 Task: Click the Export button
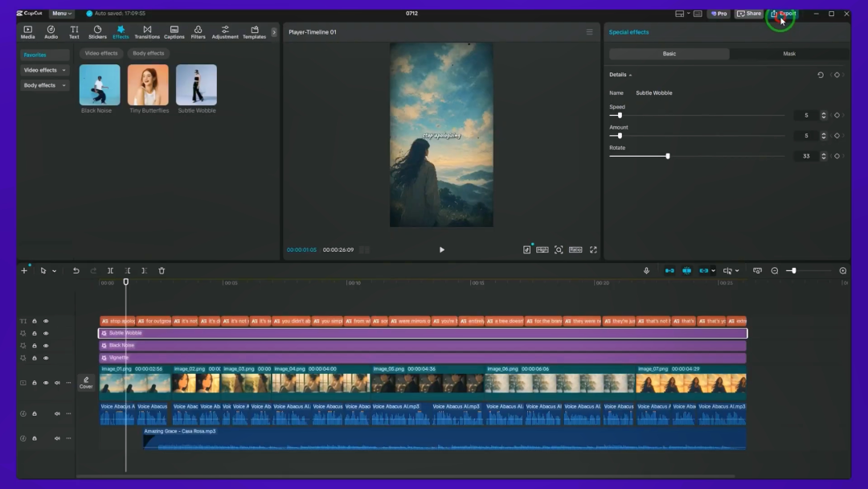pos(783,14)
